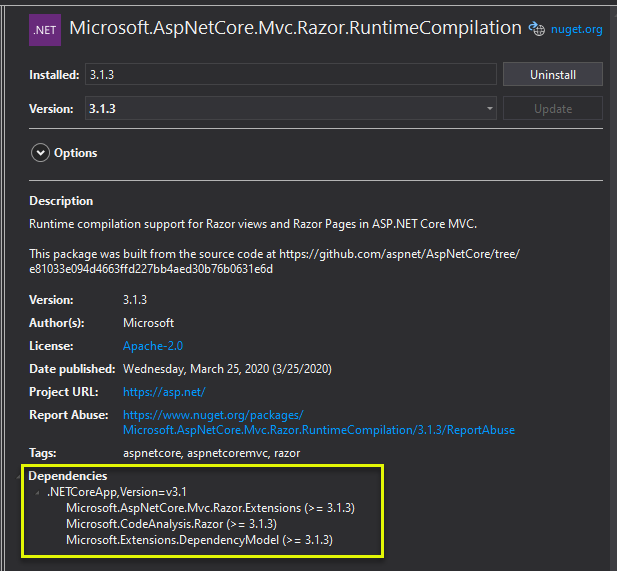The width and height of the screenshot is (617, 571).
Task: Select Microsoft.CodeAnalysis.Razor dependency
Action: pyautogui.click(x=171, y=524)
